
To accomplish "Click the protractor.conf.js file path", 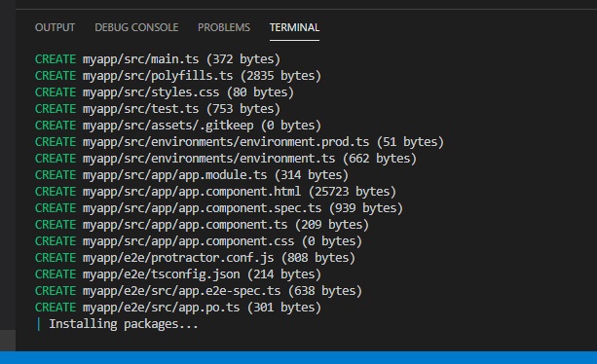I will pos(178,258).
